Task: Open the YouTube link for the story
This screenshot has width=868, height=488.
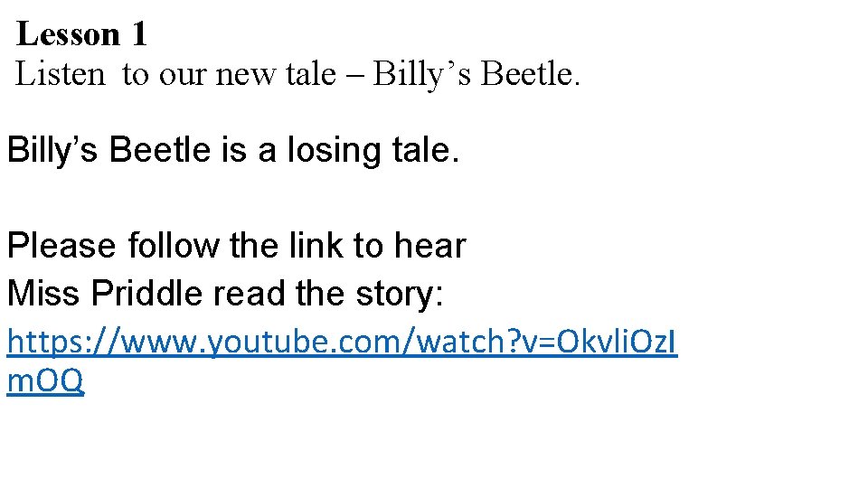Action: click(x=344, y=343)
